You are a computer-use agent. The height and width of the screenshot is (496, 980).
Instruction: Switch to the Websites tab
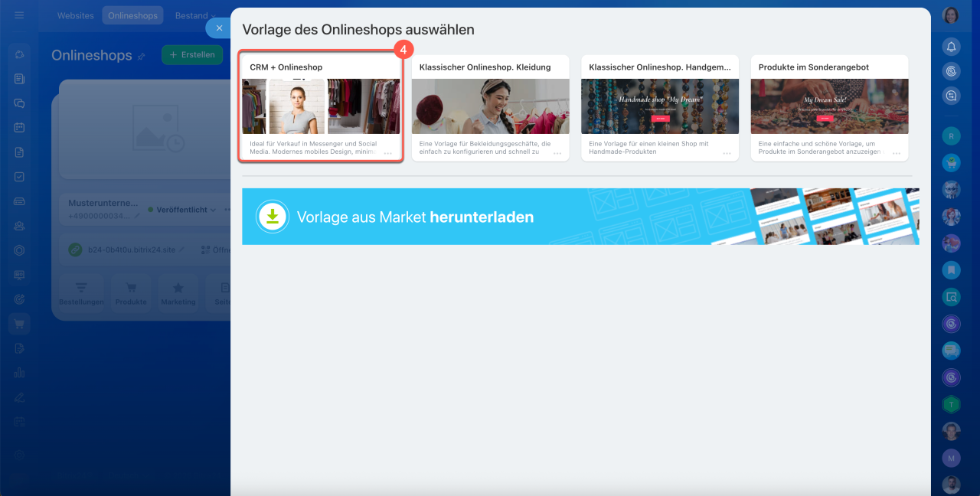76,15
